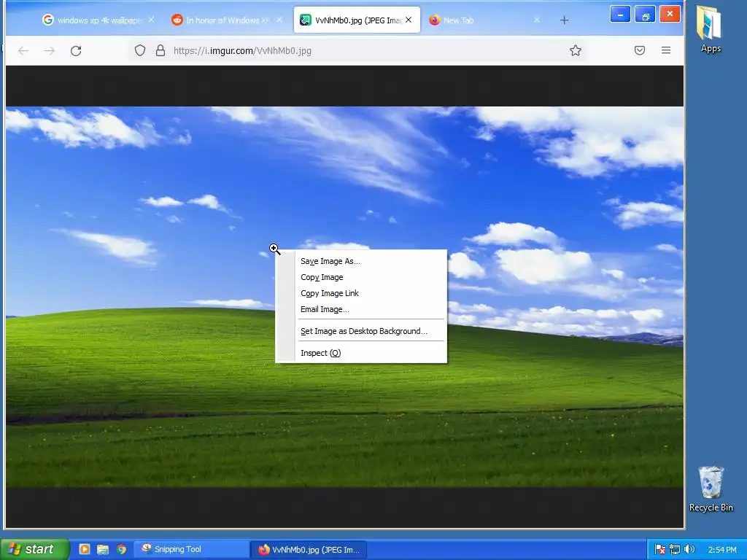747x560 pixels.
Task: Open the volume speaker tray icon
Action: click(689, 550)
